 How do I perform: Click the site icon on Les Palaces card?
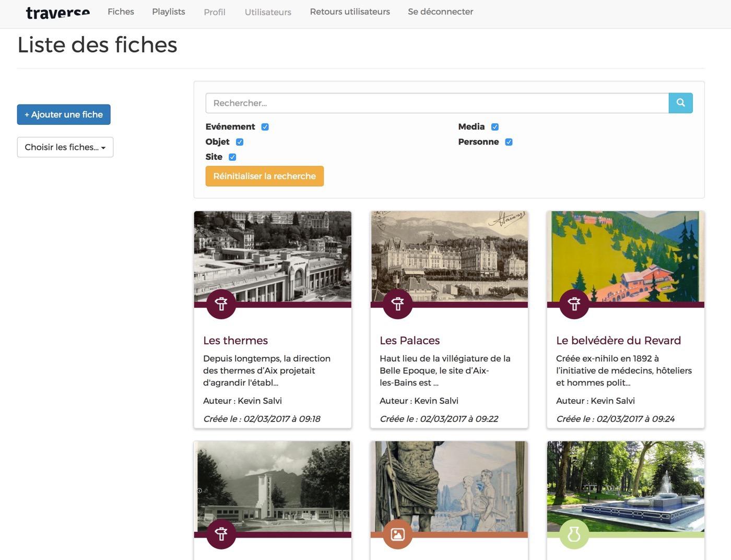click(397, 304)
